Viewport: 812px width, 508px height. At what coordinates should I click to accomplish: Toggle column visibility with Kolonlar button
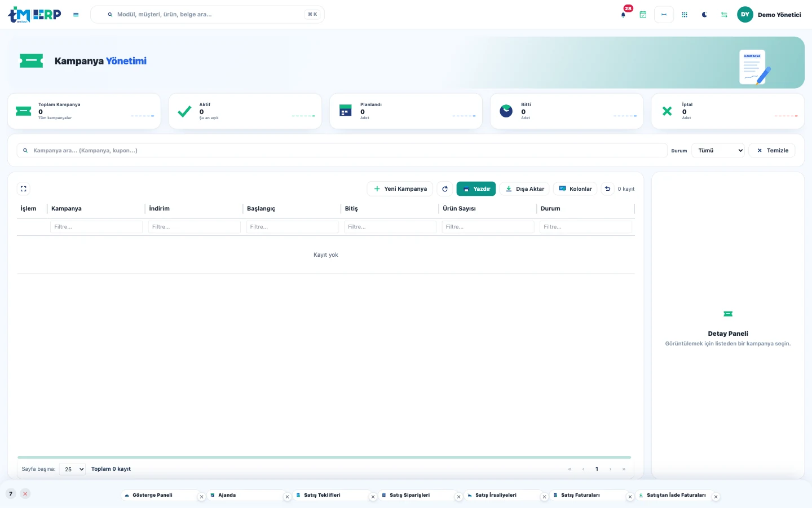click(575, 189)
